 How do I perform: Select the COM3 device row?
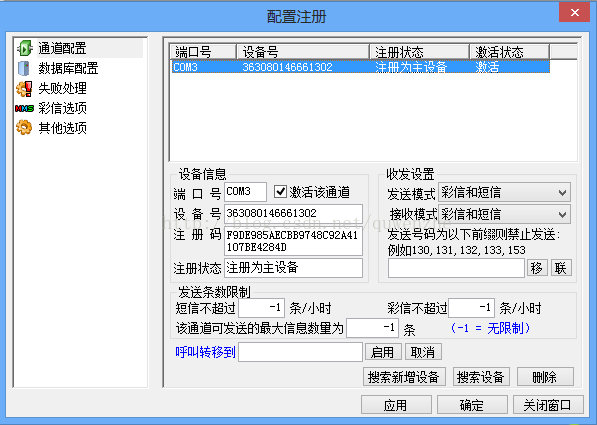point(360,67)
